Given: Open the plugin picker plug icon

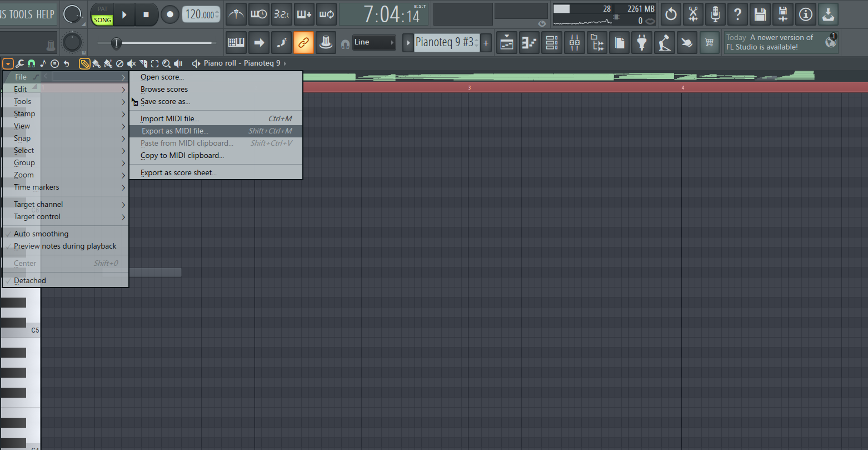Looking at the screenshot, I should [642, 42].
